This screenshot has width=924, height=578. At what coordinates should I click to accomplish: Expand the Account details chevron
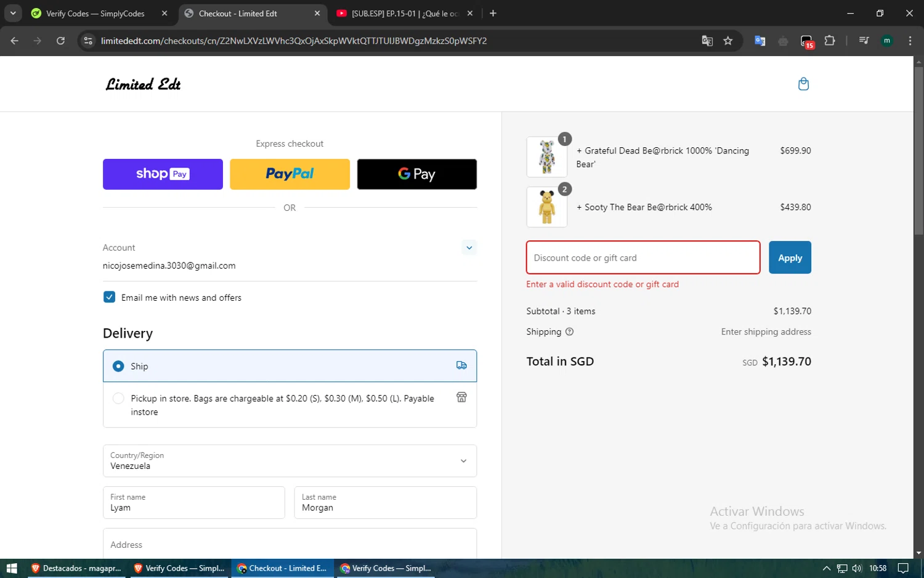[x=469, y=248]
